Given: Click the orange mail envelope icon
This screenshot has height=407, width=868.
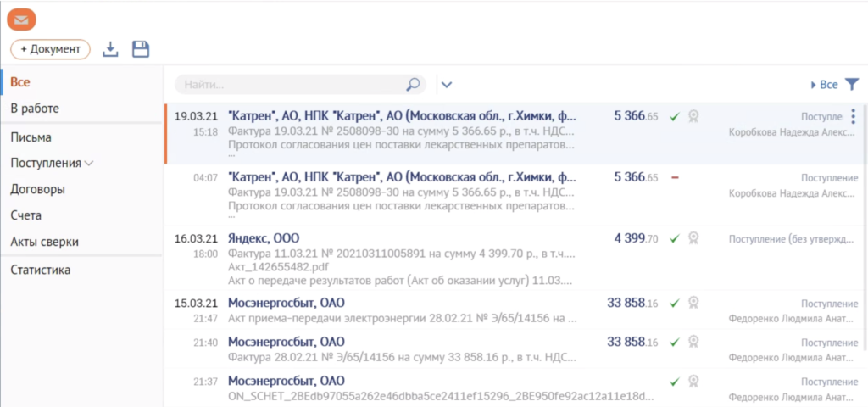Looking at the screenshot, I should click(x=21, y=18).
